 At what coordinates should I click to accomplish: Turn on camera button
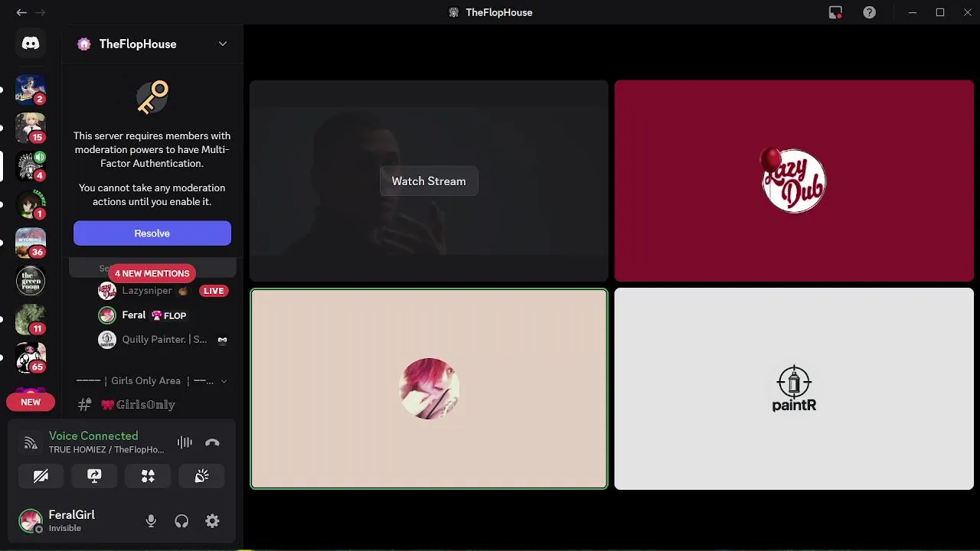(x=41, y=476)
